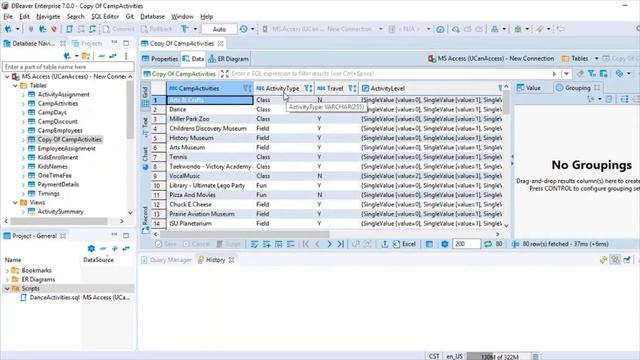Open the Text view side tab

145,127
